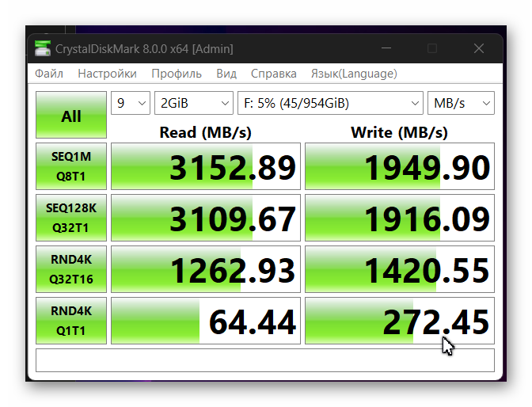532x407 pixels.
Task: Click the 272.45 write result
Action: pos(400,321)
